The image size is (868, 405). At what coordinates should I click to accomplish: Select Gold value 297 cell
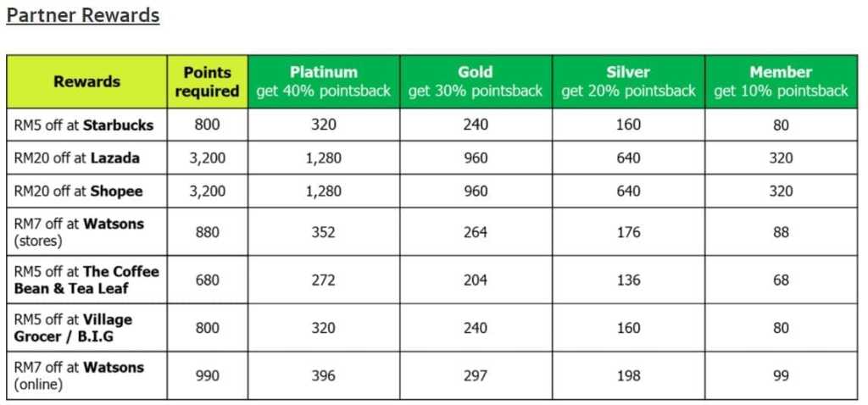475,375
